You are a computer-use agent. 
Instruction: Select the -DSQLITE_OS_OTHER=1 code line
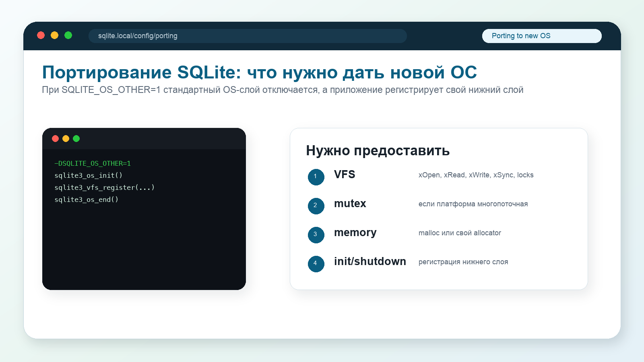93,163
